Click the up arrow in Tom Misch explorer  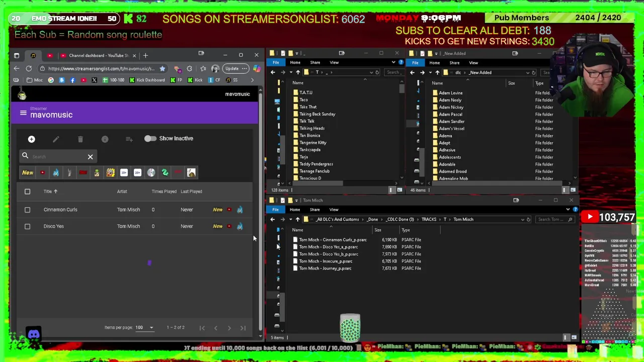tap(297, 219)
